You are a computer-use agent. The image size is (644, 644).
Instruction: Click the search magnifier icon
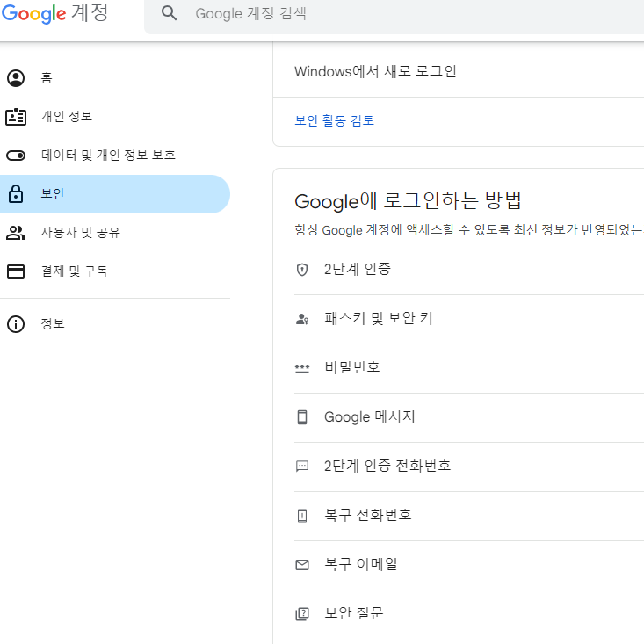click(169, 13)
